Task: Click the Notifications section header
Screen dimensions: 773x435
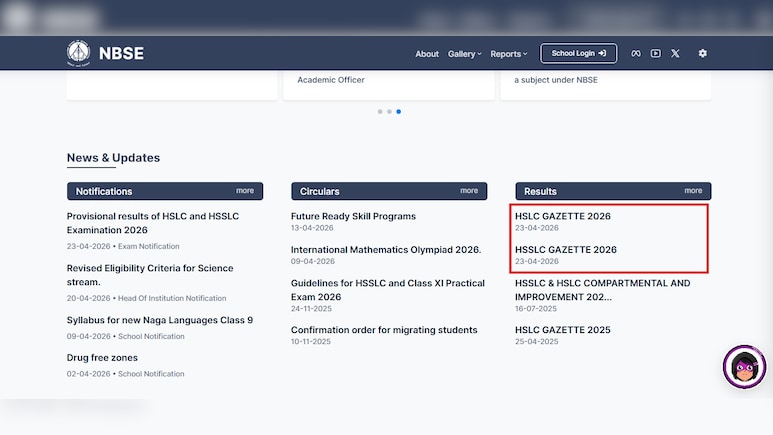Action: point(165,191)
